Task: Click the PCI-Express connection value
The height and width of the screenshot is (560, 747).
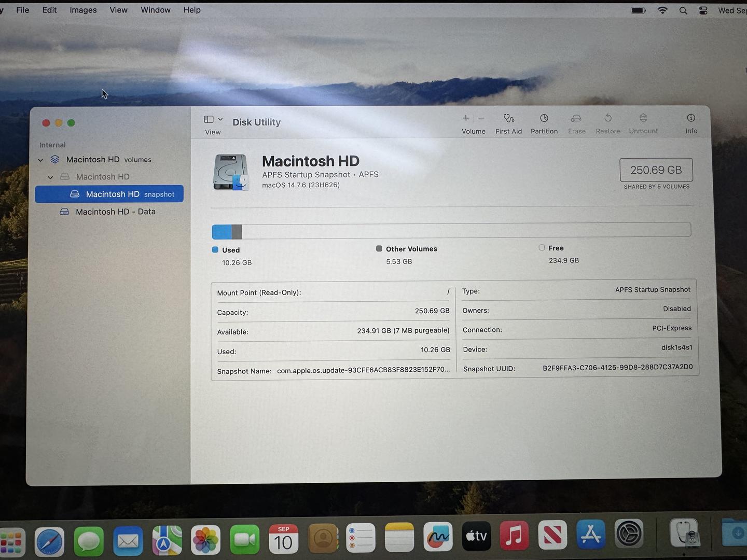Action: [x=672, y=328]
